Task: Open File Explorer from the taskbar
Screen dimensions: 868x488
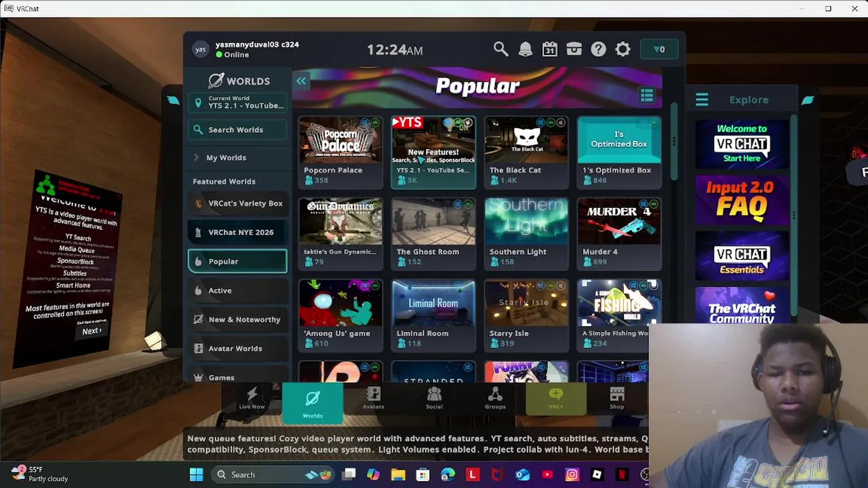Action: click(398, 474)
